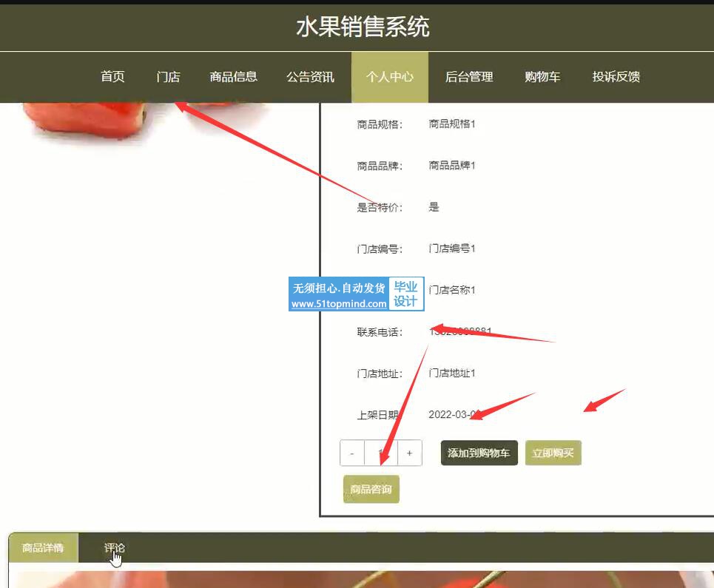
Task: Click the 是否特价: field label
Action: pos(380,208)
